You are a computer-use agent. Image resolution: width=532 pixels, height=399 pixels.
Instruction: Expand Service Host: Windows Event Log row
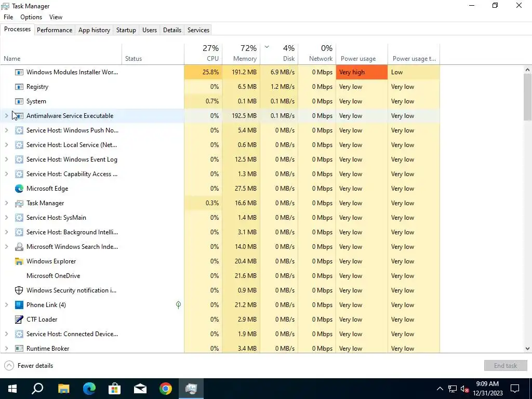tap(6, 159)
